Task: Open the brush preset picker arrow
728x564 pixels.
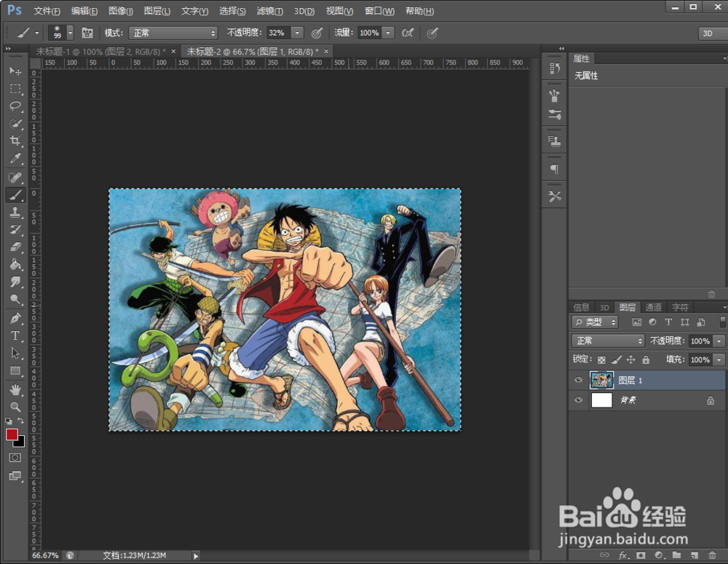Action: pyautogui.click(x=70, y=33)
